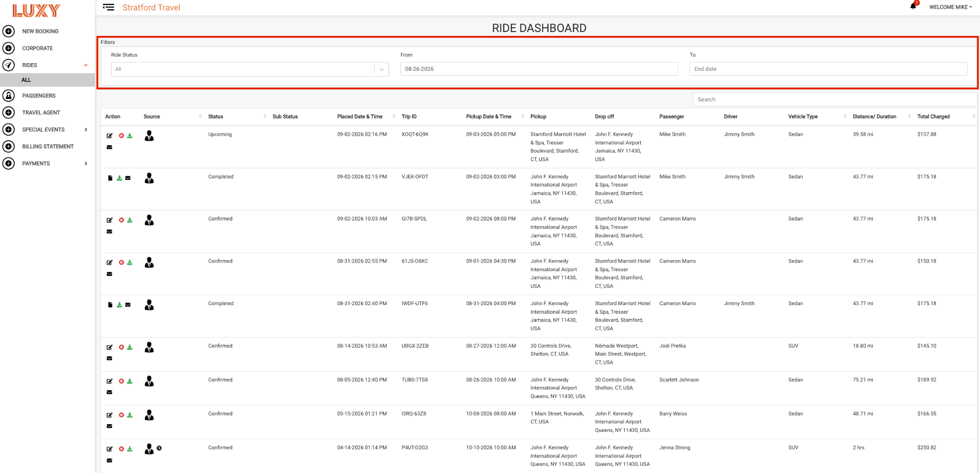This screenshot has width=980, height=473.
Task: Edit the XOQT-6Q9K upcoming ride
Action: (110, 136)
